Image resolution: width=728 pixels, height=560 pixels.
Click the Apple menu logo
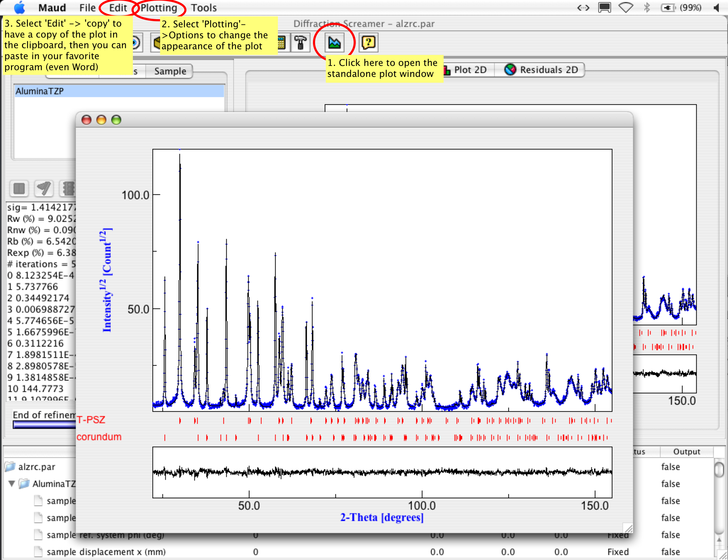click(x=19, y=7)
